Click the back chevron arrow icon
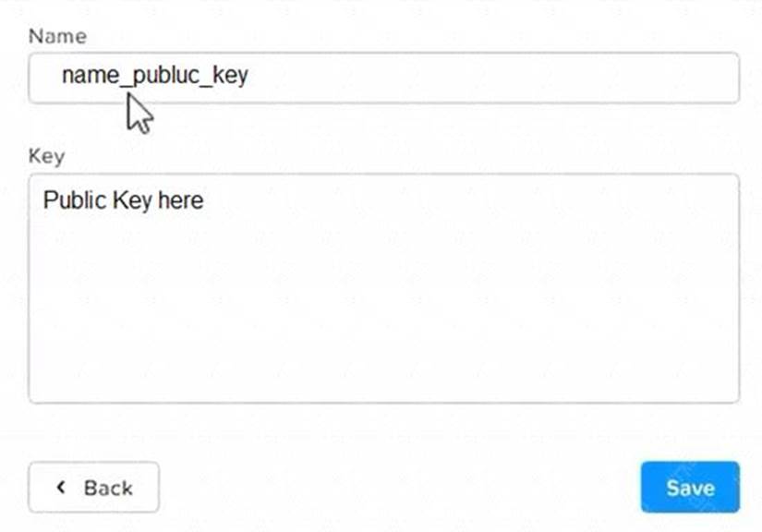Image resolution: width=762 pixels, height=532 pixels. [x=62, y=487]
